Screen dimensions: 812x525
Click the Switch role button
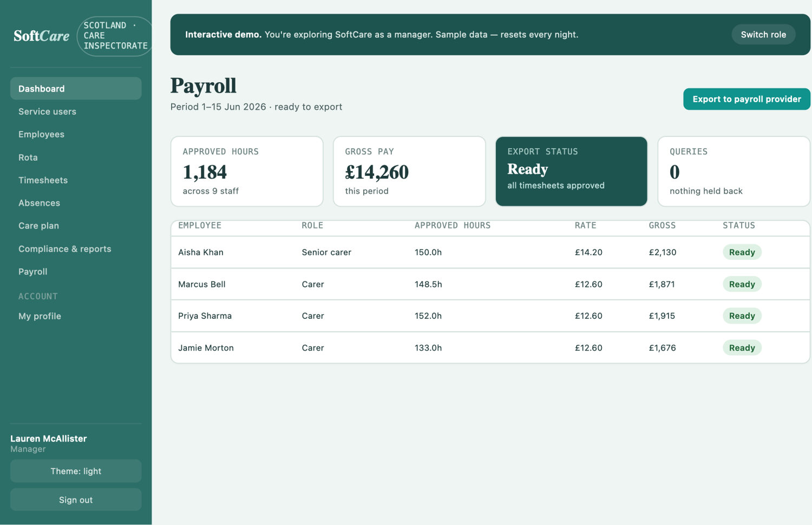click(x=763, y=35)
